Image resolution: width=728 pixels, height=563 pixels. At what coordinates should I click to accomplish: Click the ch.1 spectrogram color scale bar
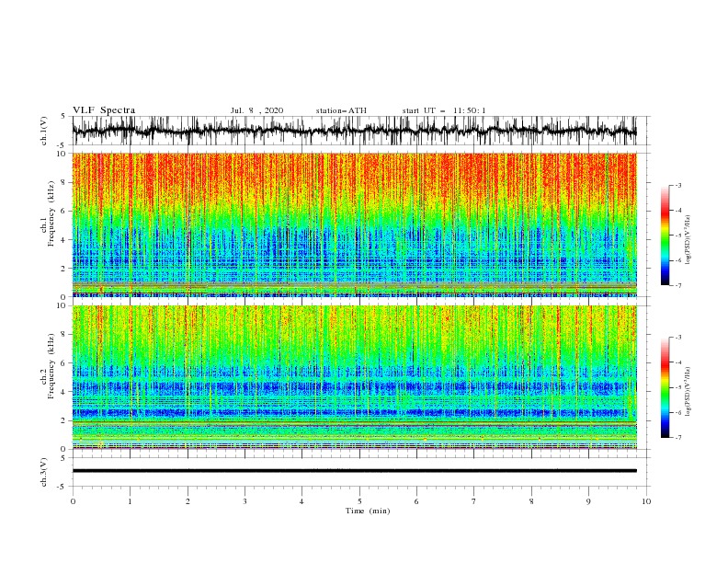click(665, 236)
